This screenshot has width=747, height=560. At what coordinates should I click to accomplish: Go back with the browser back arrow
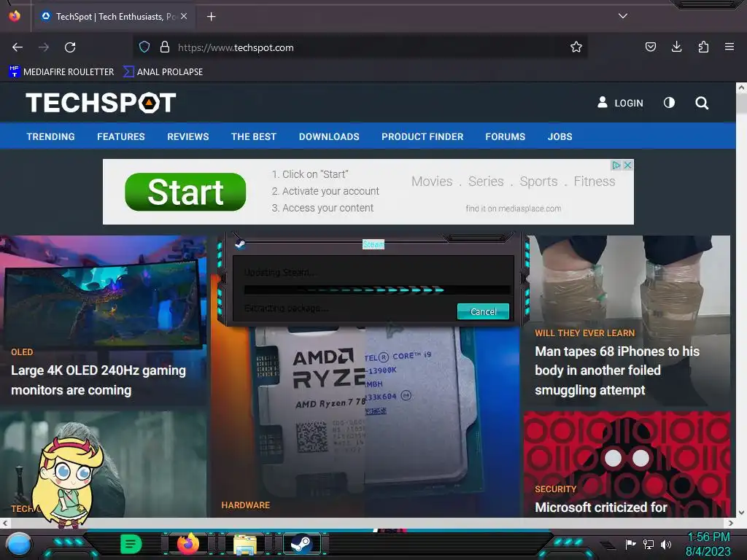[x=18, y=47]
